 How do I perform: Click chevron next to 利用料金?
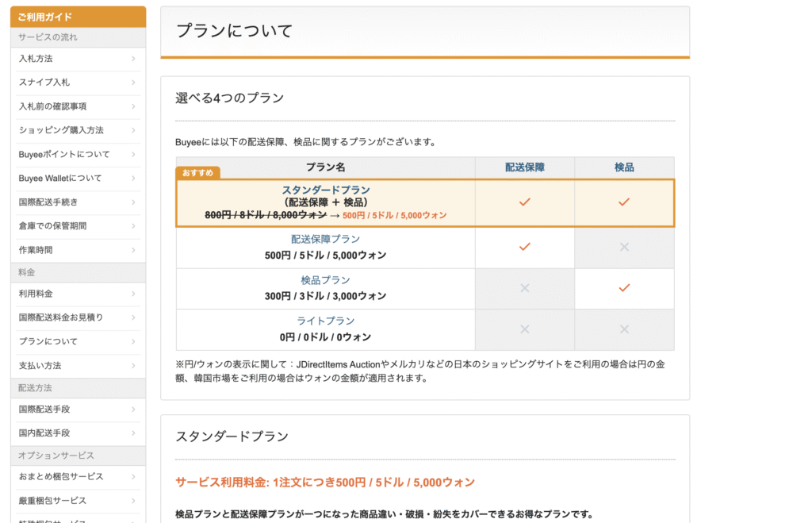[x=133, y=294]
